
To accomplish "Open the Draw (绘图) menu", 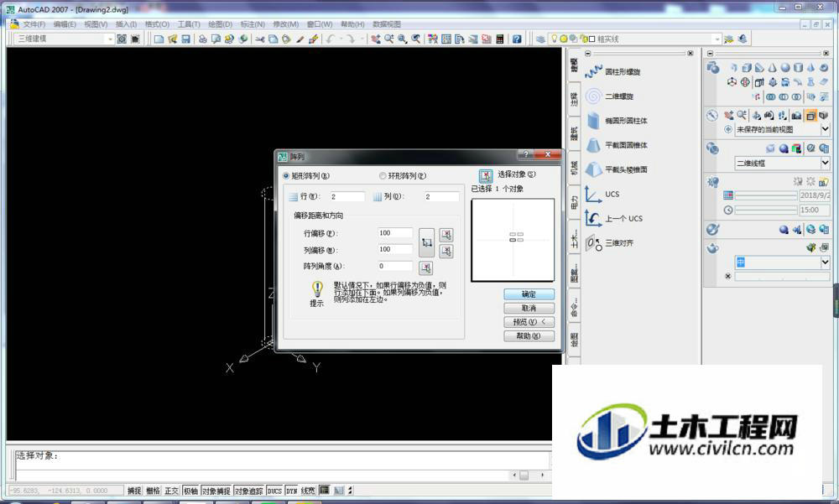I will (x=220, y=24).
